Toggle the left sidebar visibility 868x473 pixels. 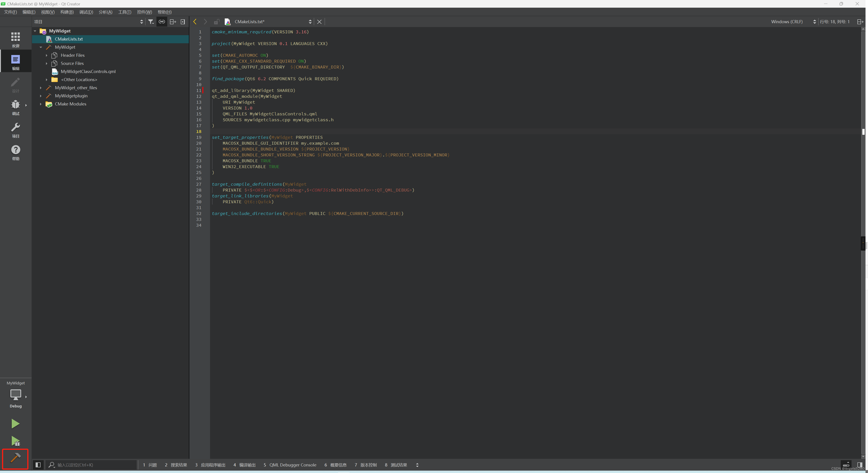tap(38, 465)
